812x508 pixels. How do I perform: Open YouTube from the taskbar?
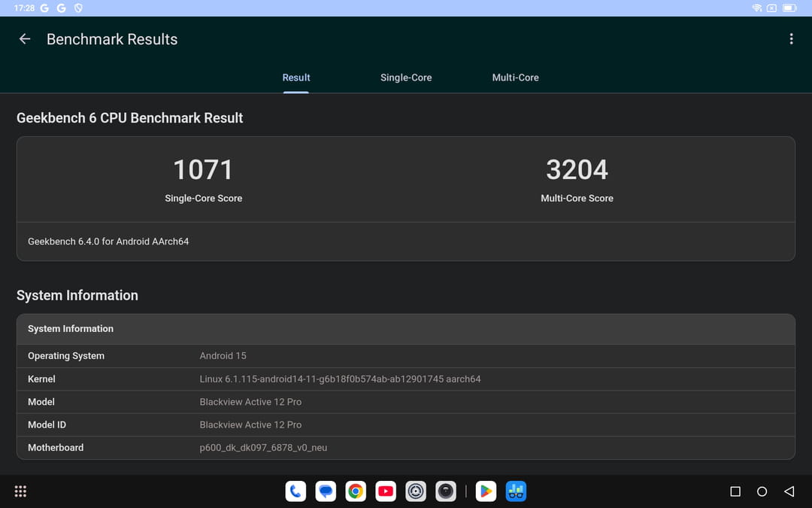click(x=386, y=491)
